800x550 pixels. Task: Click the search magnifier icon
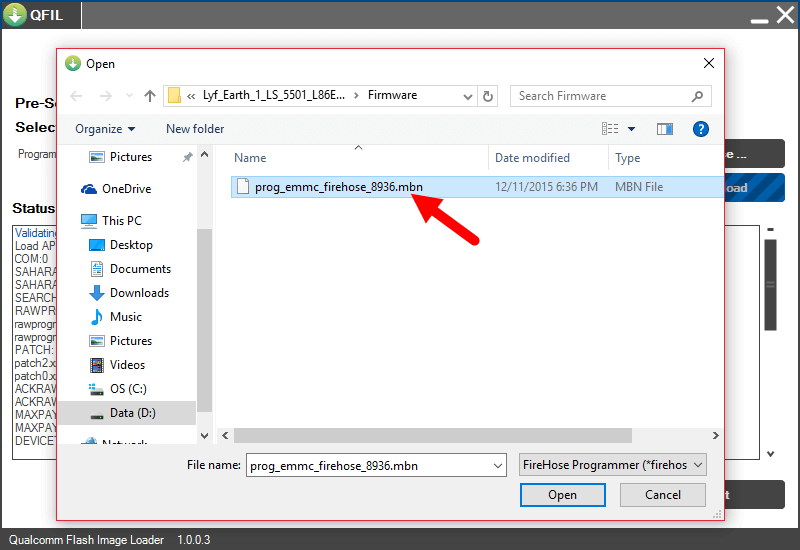pyautogui.click(x=697, y=96)
